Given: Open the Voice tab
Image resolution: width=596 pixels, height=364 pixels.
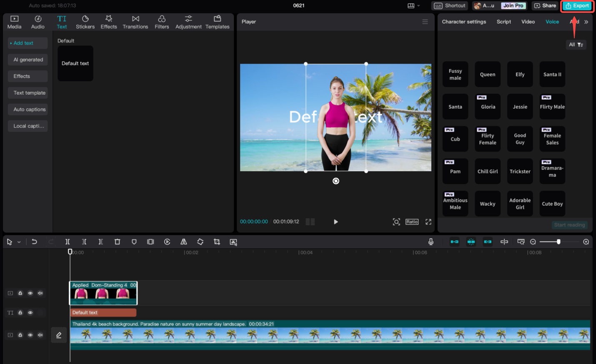Looking at the screenshot, I should point(552,22).
